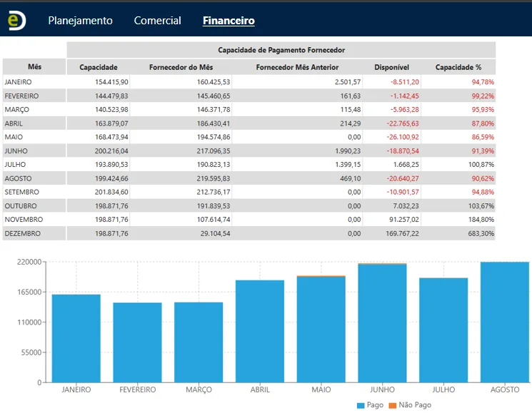Click the percentage 683,30%

481,233
